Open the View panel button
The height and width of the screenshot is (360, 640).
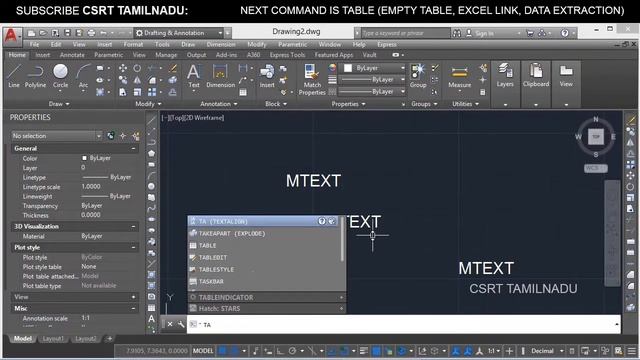(x=566, y=76)
